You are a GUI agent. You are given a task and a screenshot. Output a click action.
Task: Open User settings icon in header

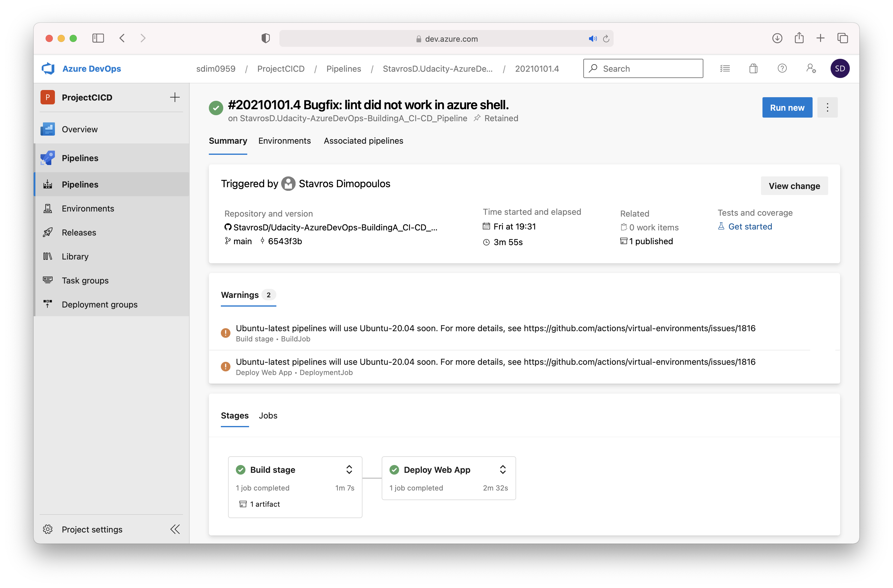pyautogui.click(x=810, y=68)
